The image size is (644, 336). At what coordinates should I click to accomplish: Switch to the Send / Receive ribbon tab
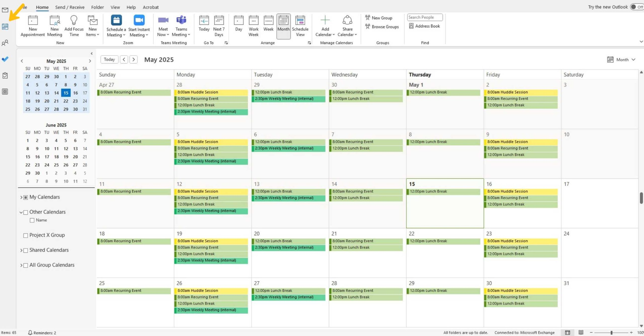69,7
